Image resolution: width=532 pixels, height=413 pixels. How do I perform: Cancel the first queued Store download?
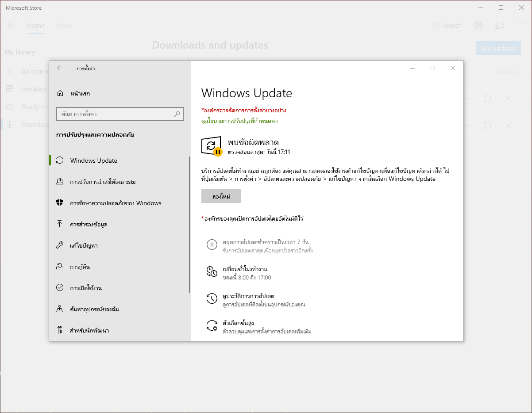[x=509, y=99]
